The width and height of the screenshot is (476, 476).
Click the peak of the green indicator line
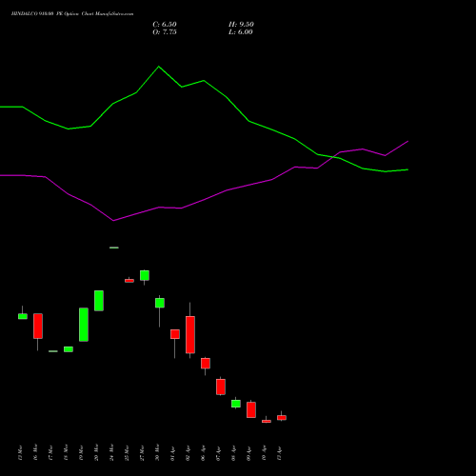(x=159, y=67)
